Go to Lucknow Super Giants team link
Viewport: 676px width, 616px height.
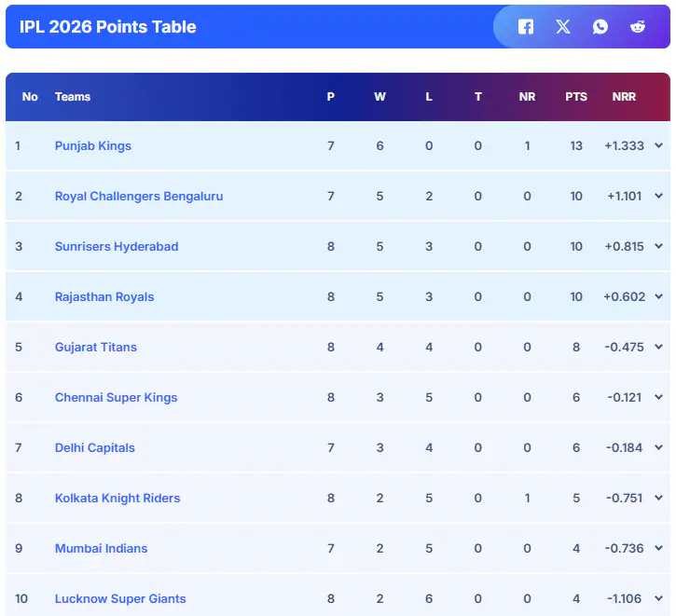point(120,599)
